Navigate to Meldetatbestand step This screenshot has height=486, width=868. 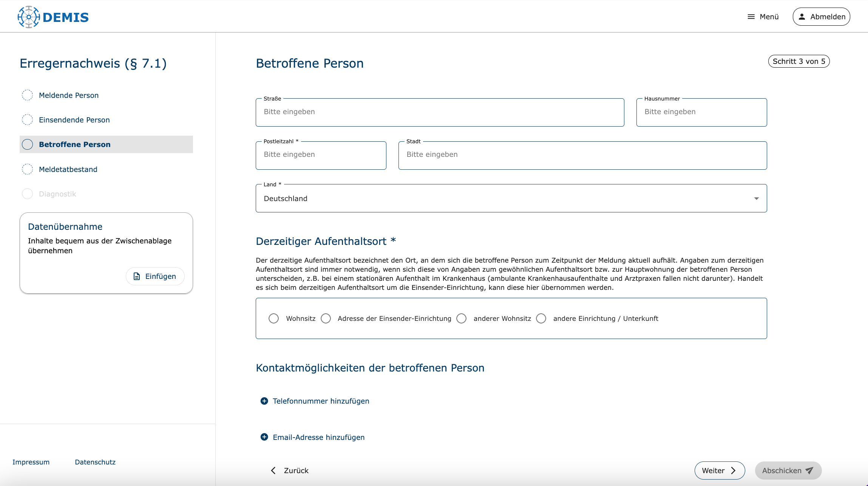68,169
